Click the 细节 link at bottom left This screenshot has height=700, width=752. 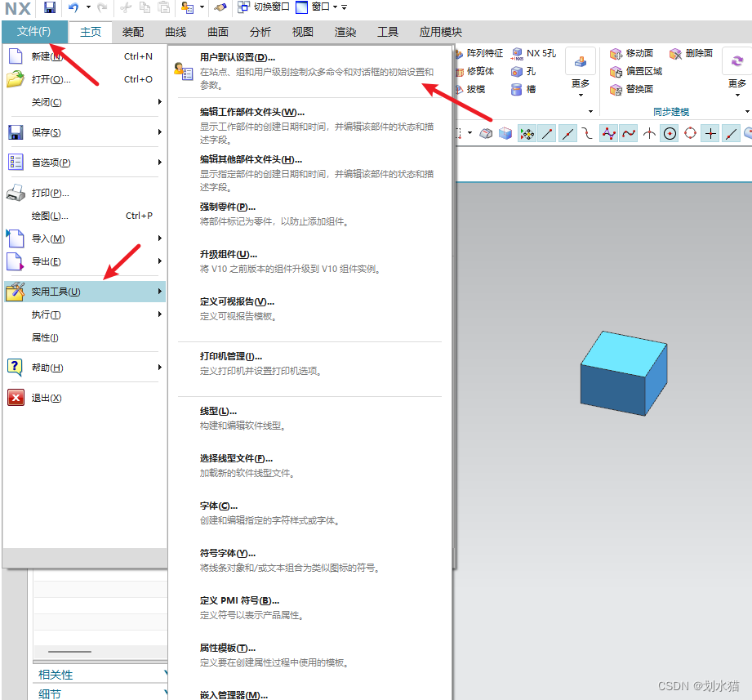tap(47, 693)
